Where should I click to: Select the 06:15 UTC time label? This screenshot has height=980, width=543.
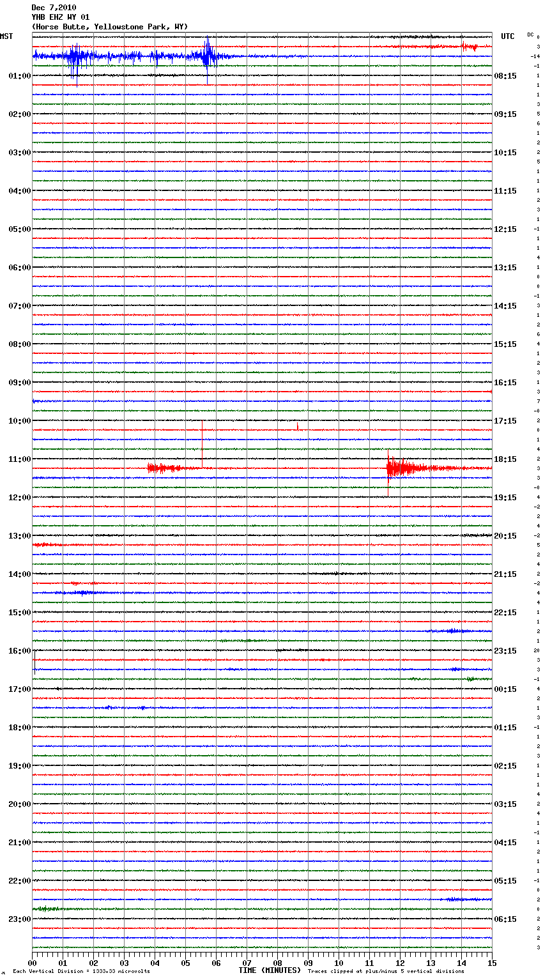505,919
